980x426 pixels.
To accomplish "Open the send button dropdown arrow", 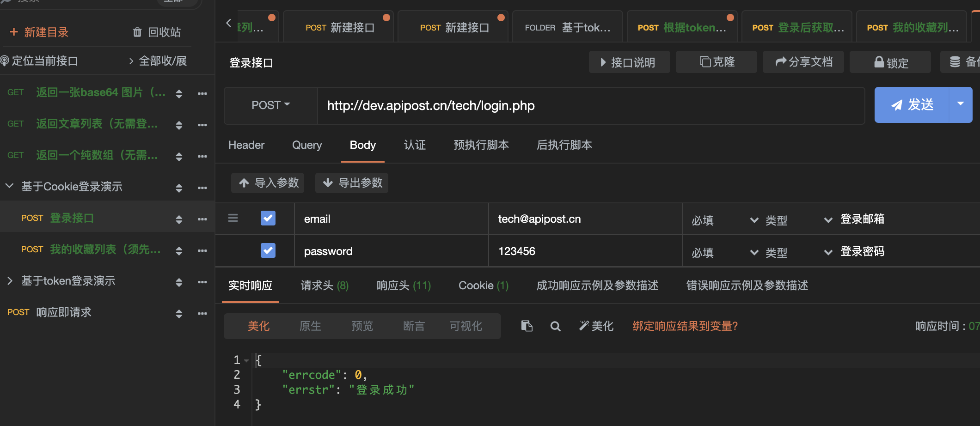I will pyautogui.click(x=961, y=104).
